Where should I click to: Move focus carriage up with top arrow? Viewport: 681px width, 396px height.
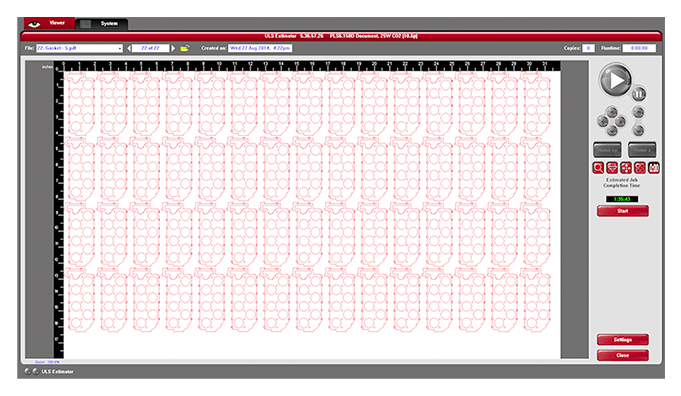coord(612,112)
